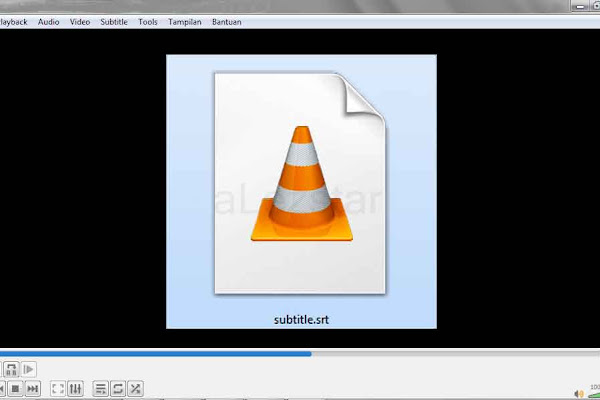Screen dimensions: 600x400
Task: Toggle fullscreen video mode
Action: 58,389
